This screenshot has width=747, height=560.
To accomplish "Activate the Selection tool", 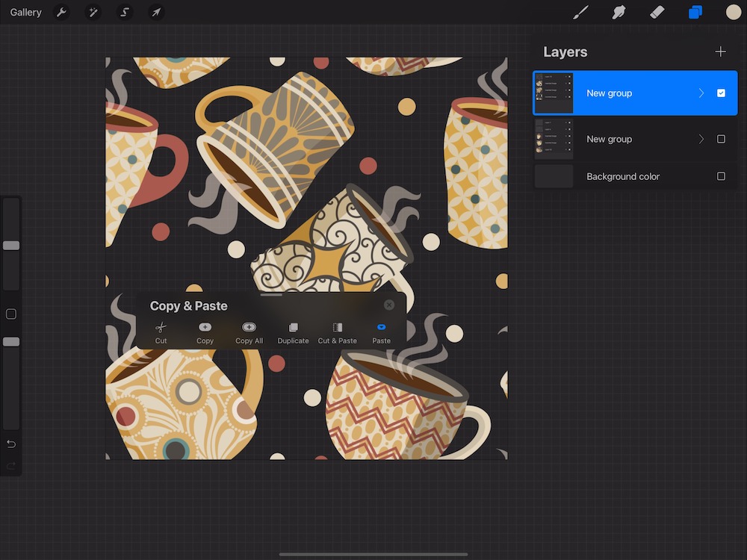I will point(125,12).
